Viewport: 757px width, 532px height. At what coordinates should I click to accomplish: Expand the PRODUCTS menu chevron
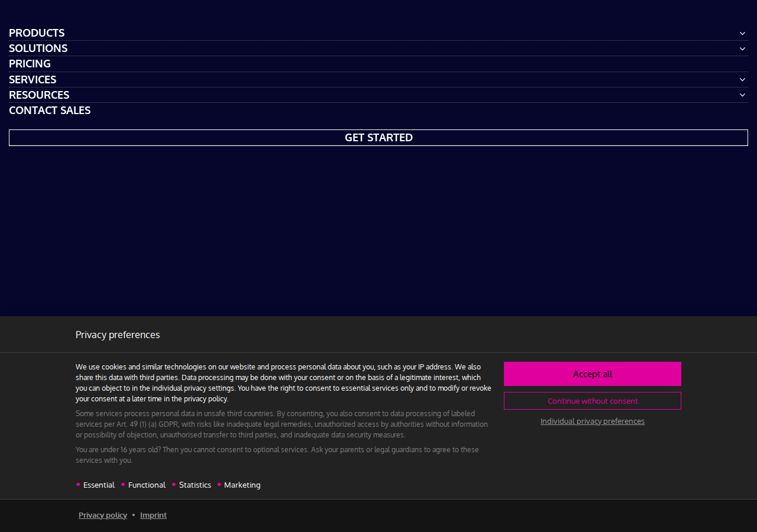[x=742, y=33]
